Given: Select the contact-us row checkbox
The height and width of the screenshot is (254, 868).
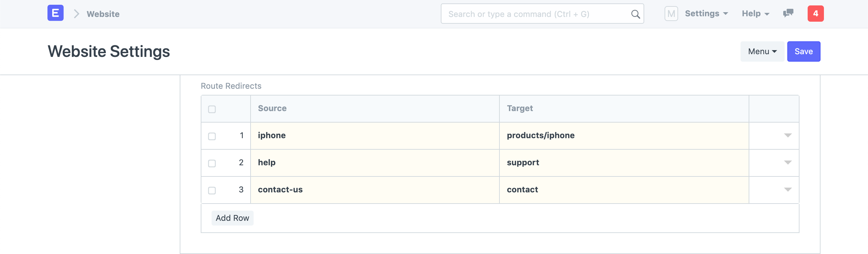Looking at the screenshot, I should tap(212, 190).
